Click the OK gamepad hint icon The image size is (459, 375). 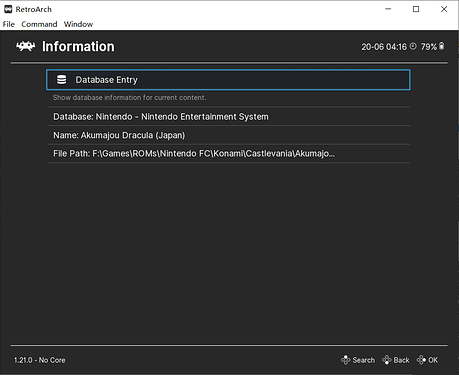pos(421,360)
